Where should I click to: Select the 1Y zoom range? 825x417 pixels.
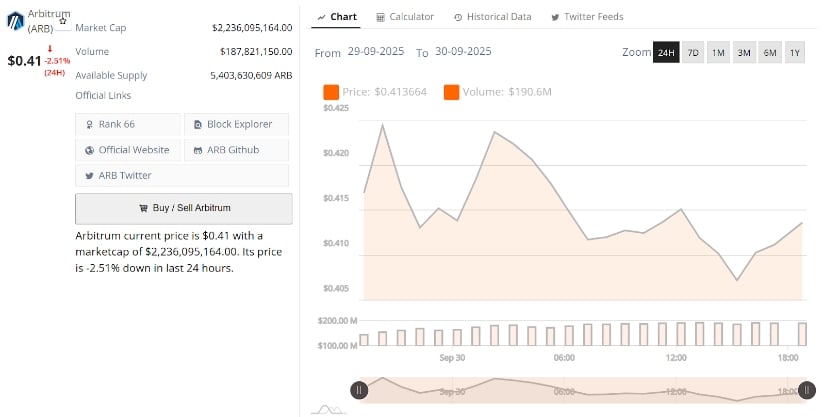point(794,53)
